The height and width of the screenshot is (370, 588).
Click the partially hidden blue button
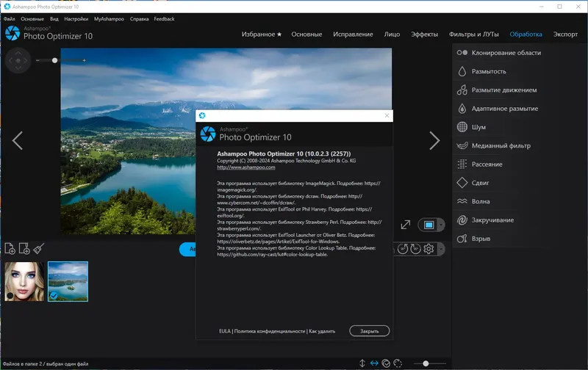point(187,249)
